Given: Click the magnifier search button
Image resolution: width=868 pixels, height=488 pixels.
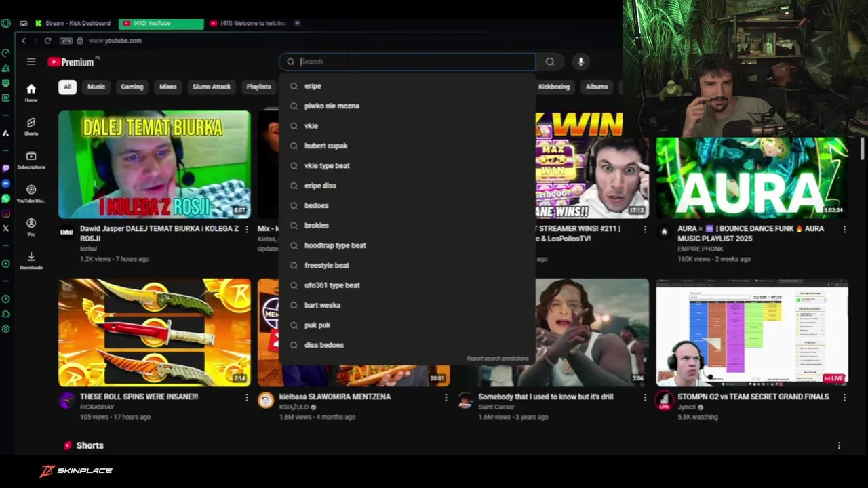Looking at the screenshot, I should tap(550, 62).
